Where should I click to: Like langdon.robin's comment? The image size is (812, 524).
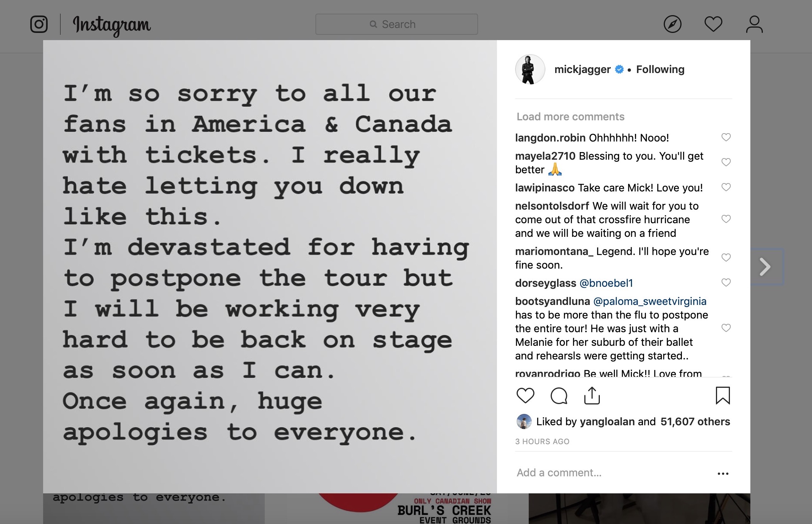click(x=726, y=137)
